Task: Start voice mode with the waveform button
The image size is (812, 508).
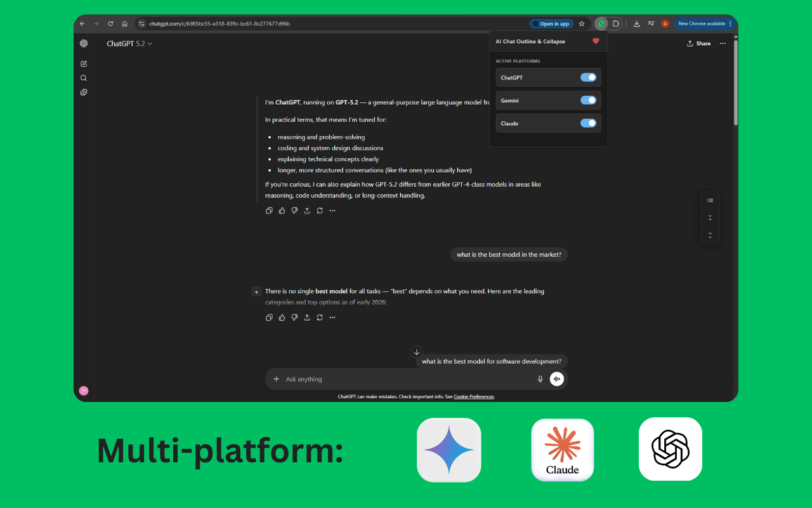Action: [557, 379]
